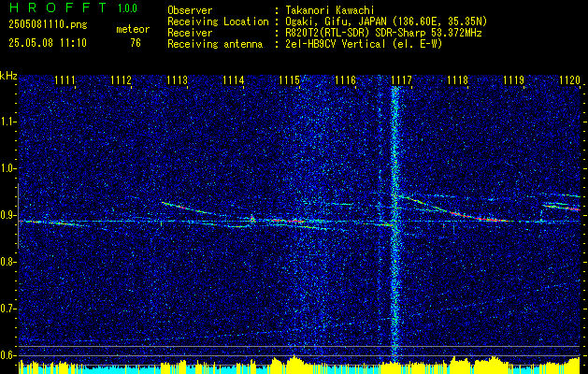Click the 1115 time marker
Screen dimensions: 588x374
pyautogui.click(x=289, y=80)
